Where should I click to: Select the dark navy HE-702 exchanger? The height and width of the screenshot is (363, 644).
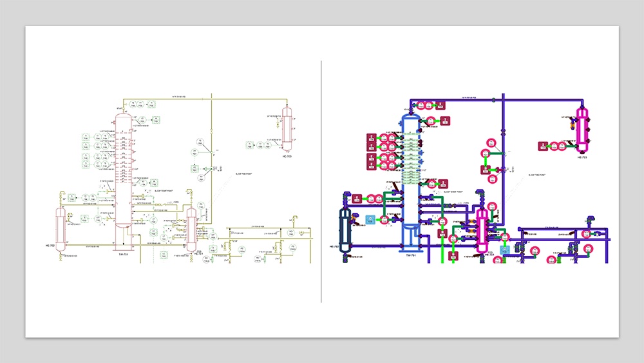click(x=345, y=230)
